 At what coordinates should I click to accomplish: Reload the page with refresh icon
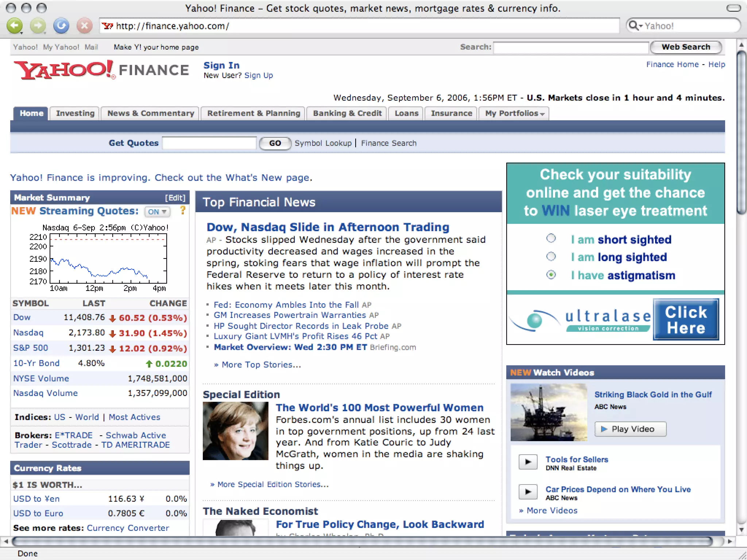pyautogui.click(x=61, y=26)
